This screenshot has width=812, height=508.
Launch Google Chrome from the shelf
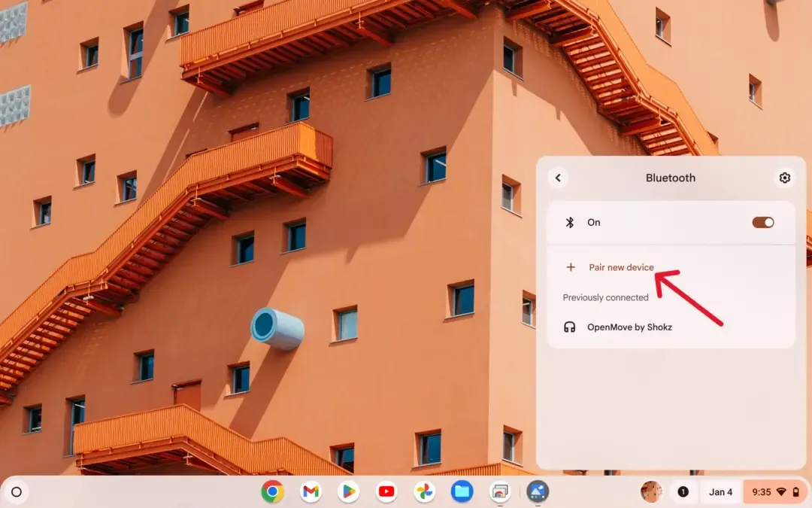pos(272,491)
